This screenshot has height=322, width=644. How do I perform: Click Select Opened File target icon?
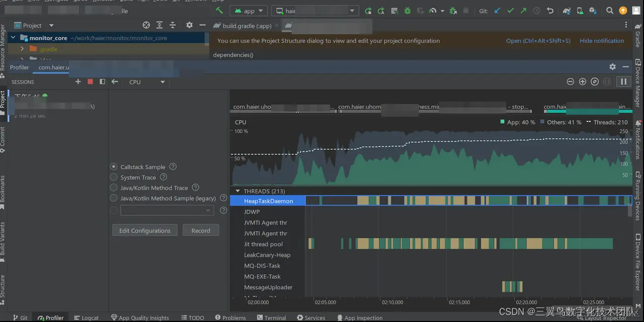coord(146,25)
